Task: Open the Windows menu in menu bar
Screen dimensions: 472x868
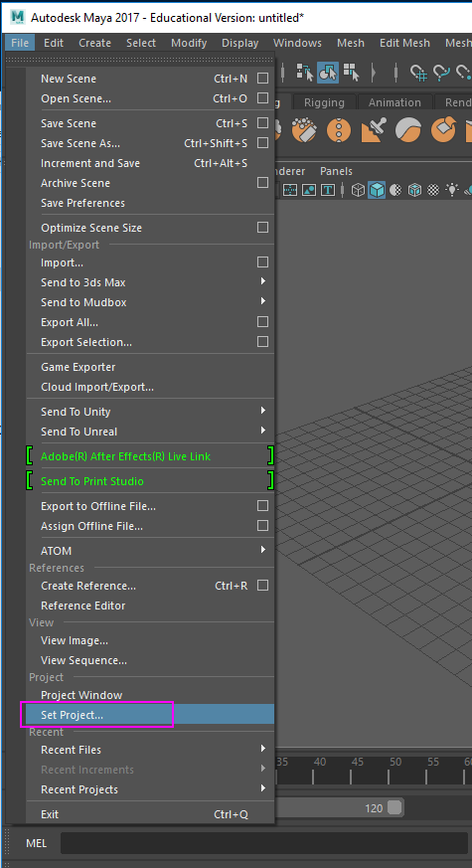Action: pos(297,43)
